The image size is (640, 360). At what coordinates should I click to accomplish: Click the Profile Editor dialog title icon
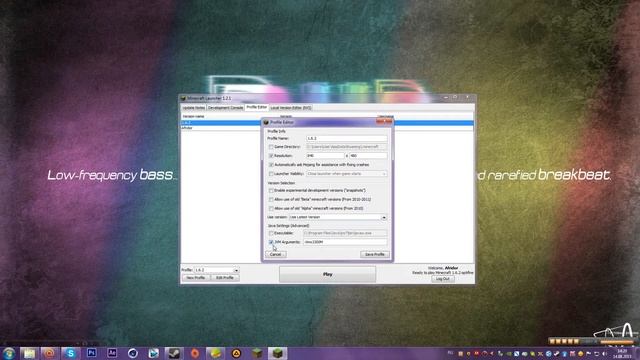click(266, 122)
